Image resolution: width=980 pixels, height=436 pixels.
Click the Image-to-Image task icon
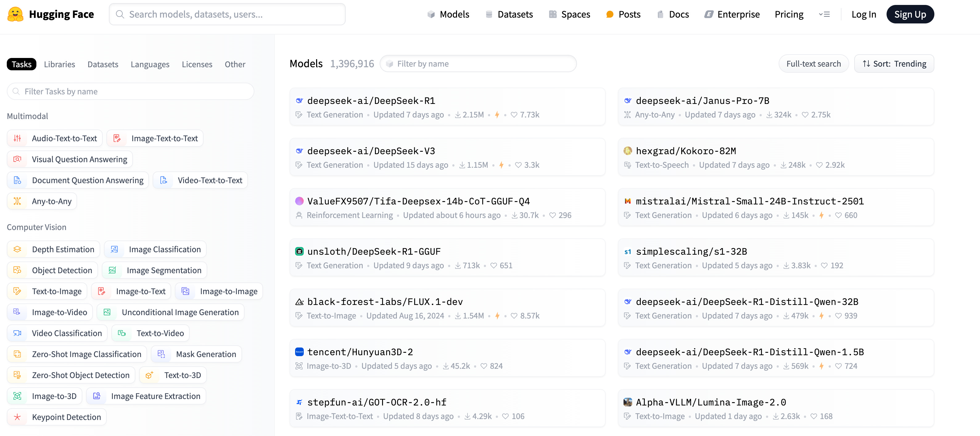pyautogui.click(x=186, y=291)
